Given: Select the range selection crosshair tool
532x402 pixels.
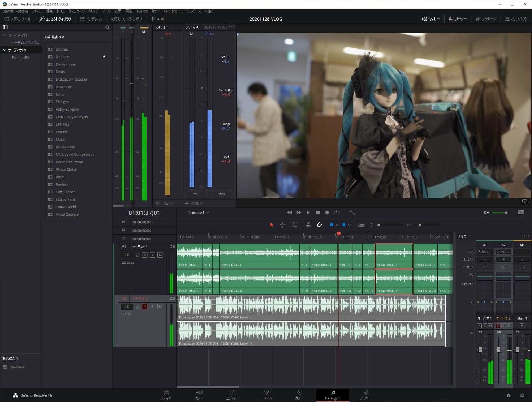Looking at the screenshot, I should click(x=283, y=225).
